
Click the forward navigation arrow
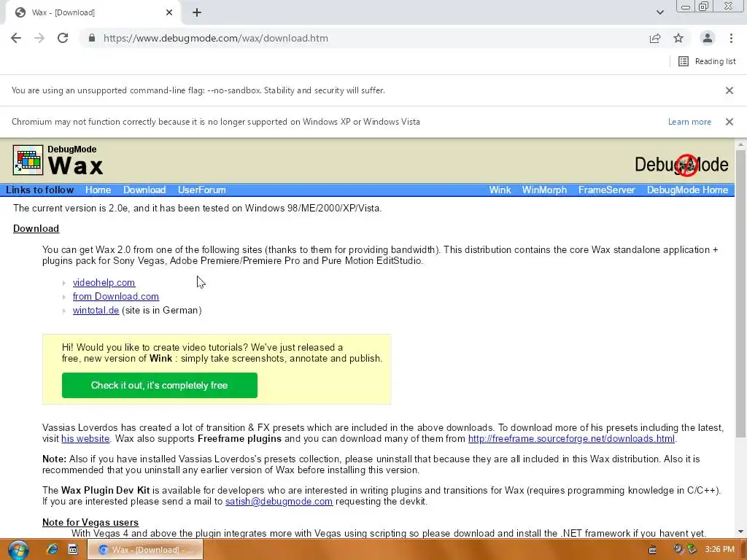pos(39,38)
